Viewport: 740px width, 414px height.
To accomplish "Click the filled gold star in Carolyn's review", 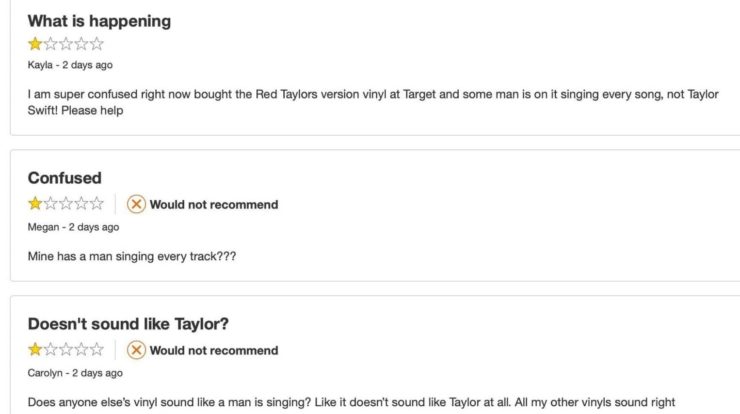I will [x=35, y=349].
